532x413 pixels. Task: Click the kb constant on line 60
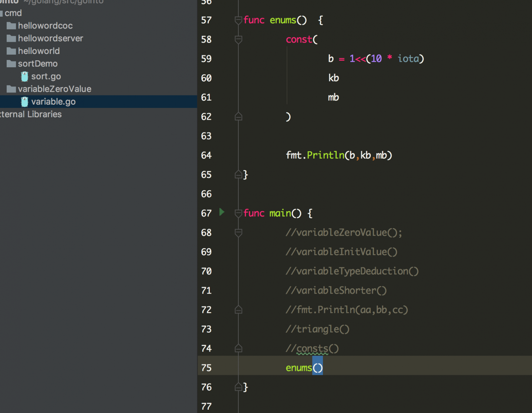pos(334,78)
